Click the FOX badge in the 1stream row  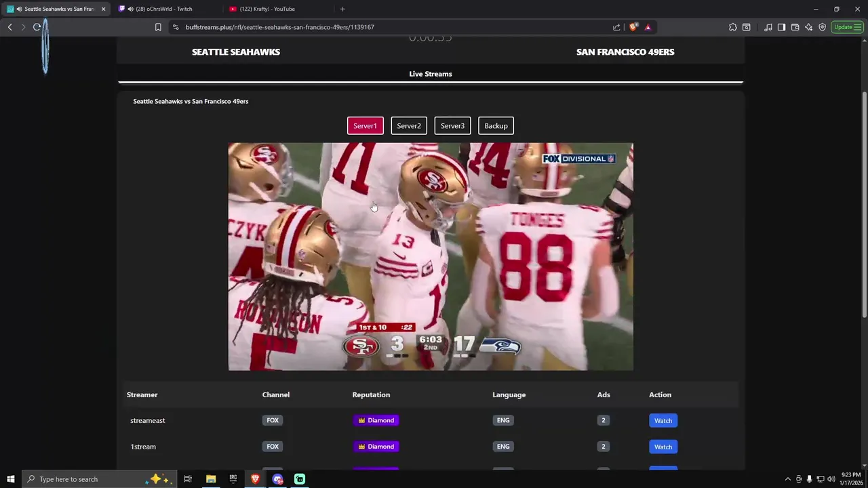point(273,447)
